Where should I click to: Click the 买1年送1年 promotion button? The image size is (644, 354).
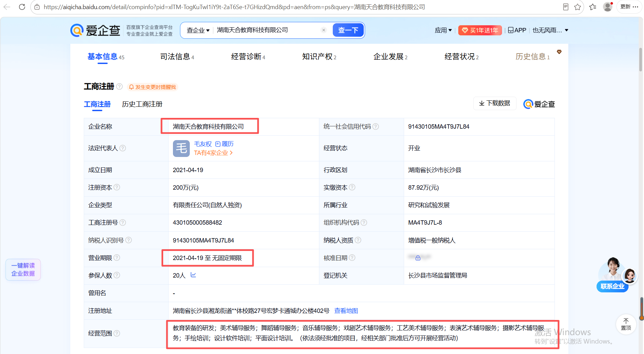pyautogui.click(x=480, y=30)
